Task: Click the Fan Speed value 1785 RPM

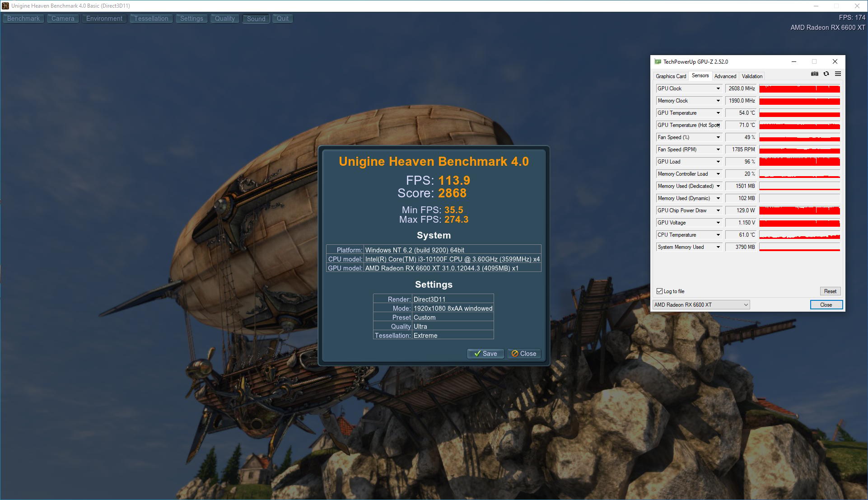Action: [x=741, y=150]
